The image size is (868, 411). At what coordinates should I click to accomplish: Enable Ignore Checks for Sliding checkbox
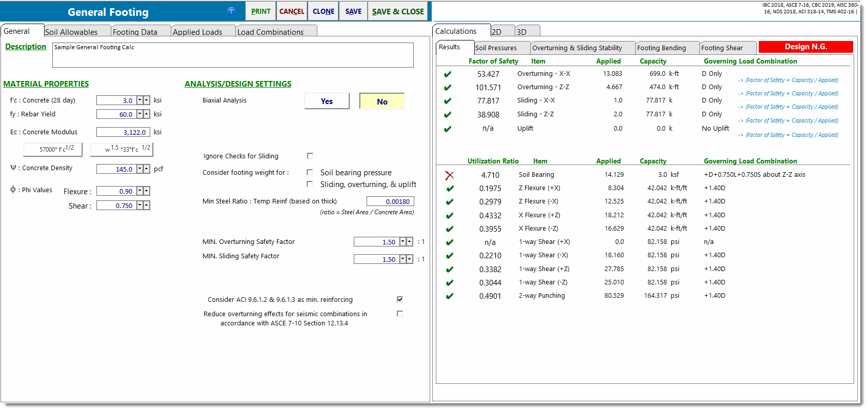click(310, 156)
